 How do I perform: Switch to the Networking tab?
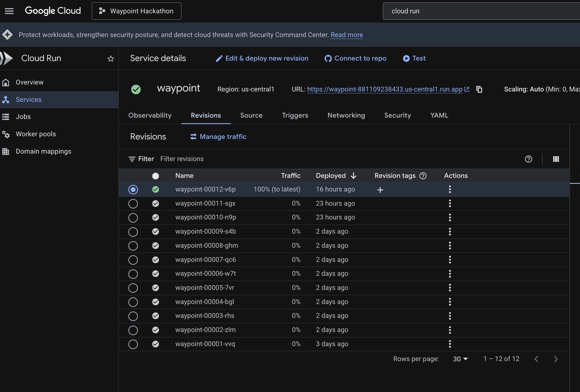point(346,115)
